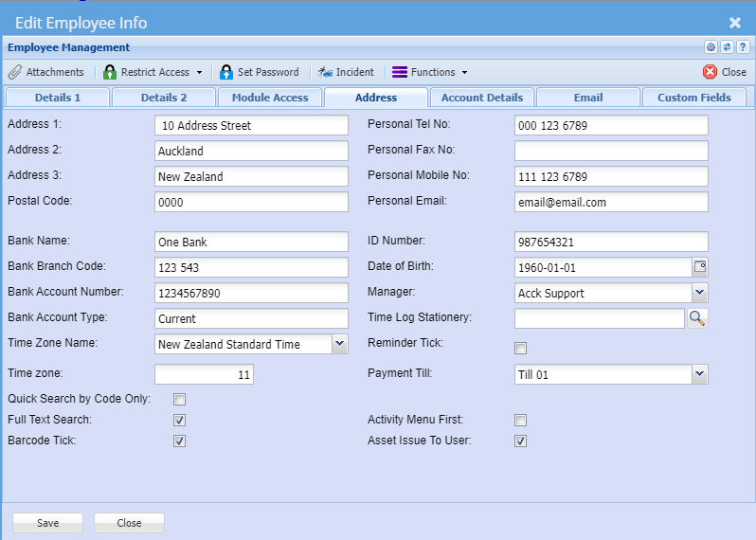Click the Save button
Viewport: 756px width, 540px height.
tap(47, 523)
